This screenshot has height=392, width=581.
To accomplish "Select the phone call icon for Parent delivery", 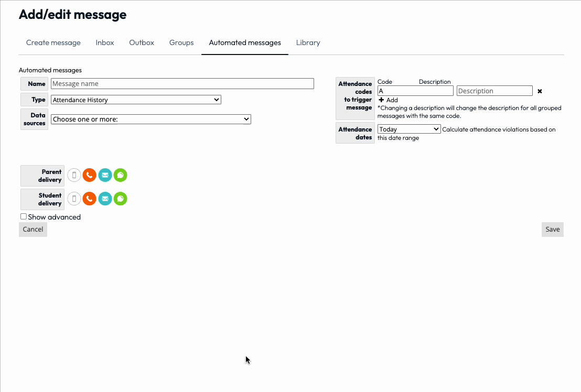I will tap(89, 175).
